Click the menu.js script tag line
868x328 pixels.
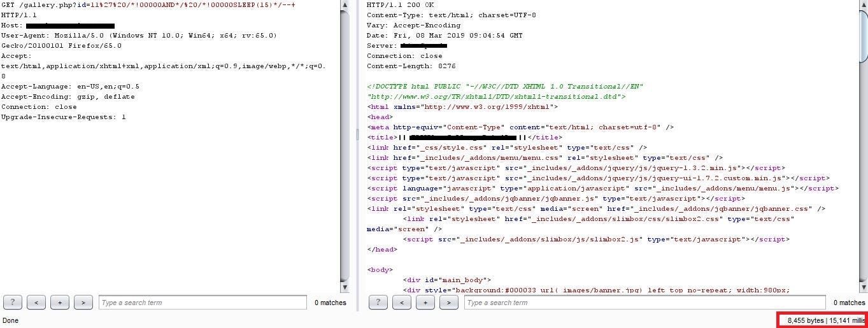[x=602, y=188]
